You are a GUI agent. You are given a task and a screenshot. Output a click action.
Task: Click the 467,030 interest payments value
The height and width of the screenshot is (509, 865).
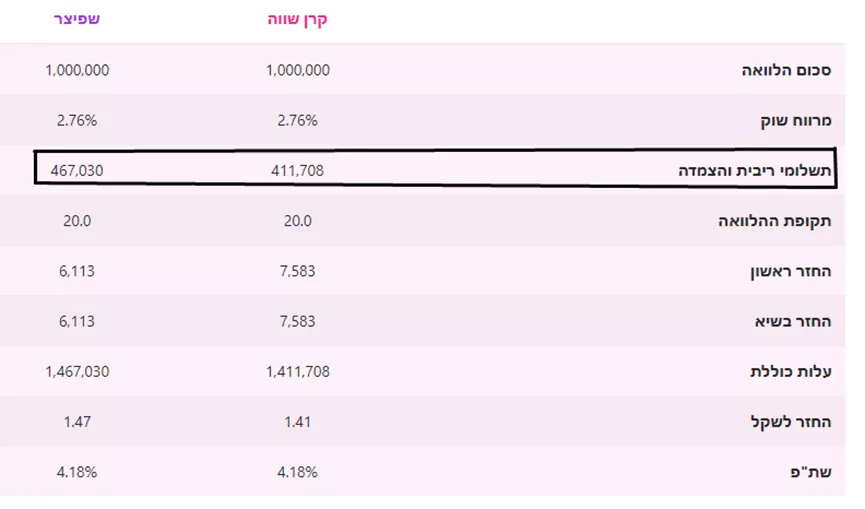point(77,171)
